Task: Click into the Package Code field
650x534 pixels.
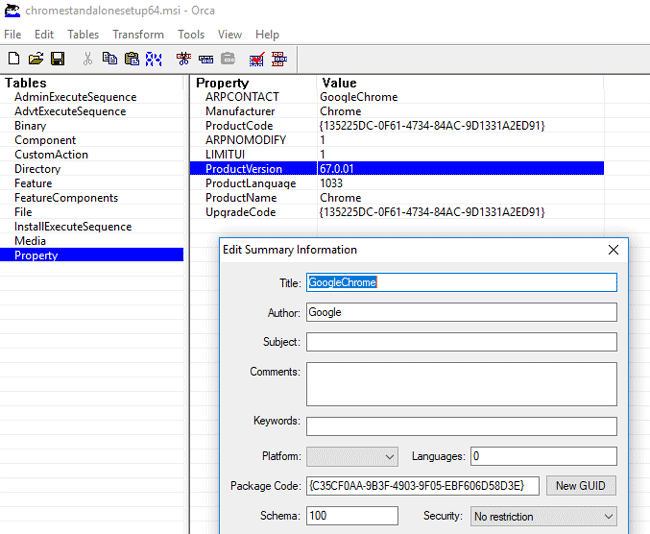Action: click(x=423, y=486)
